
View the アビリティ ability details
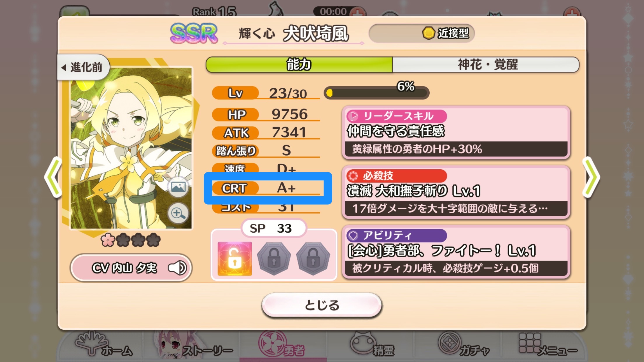point(456,252)
